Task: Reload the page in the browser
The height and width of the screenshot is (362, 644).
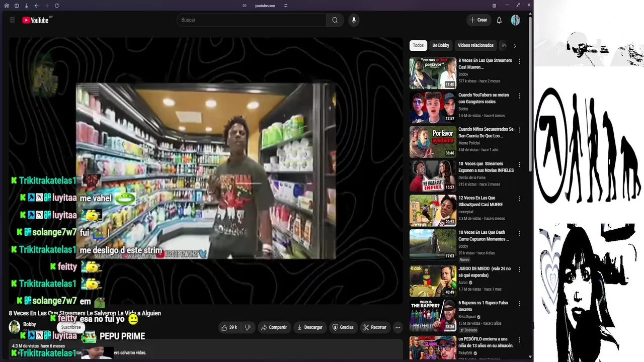Action: (56, 6)
